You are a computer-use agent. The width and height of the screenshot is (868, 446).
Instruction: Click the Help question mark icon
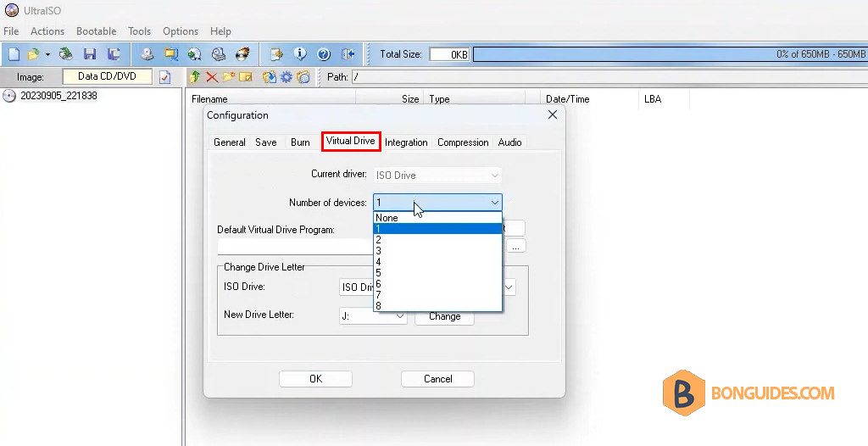tap(324, 54)
